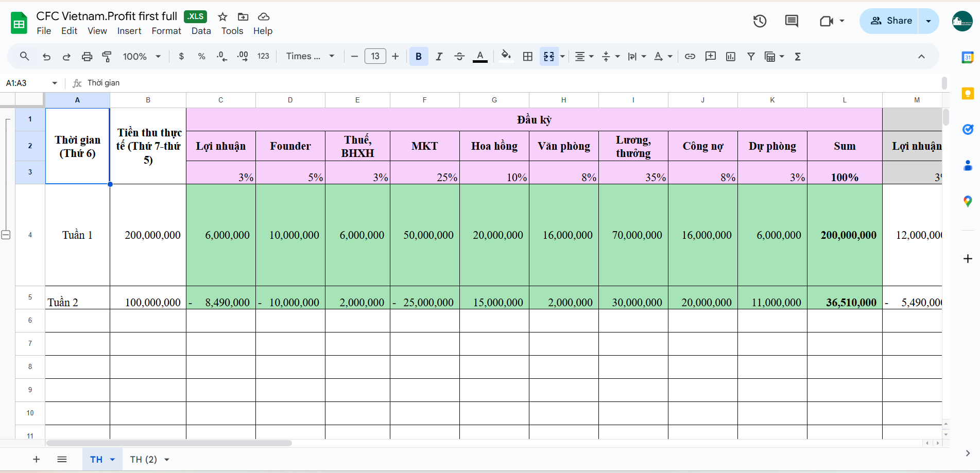This screenshot has height=473, width=980.
Task: Insert a comment from toolbar
Action: click(711, 57)
